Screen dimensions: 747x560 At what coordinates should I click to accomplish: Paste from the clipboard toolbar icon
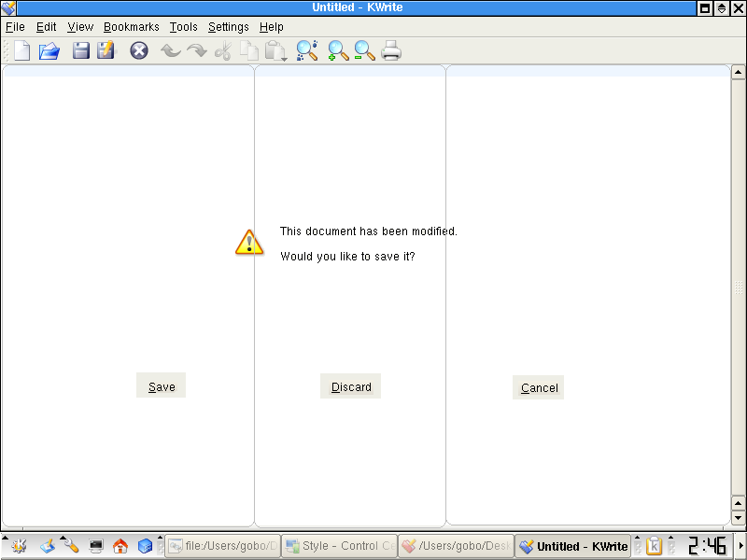[275, 51]
